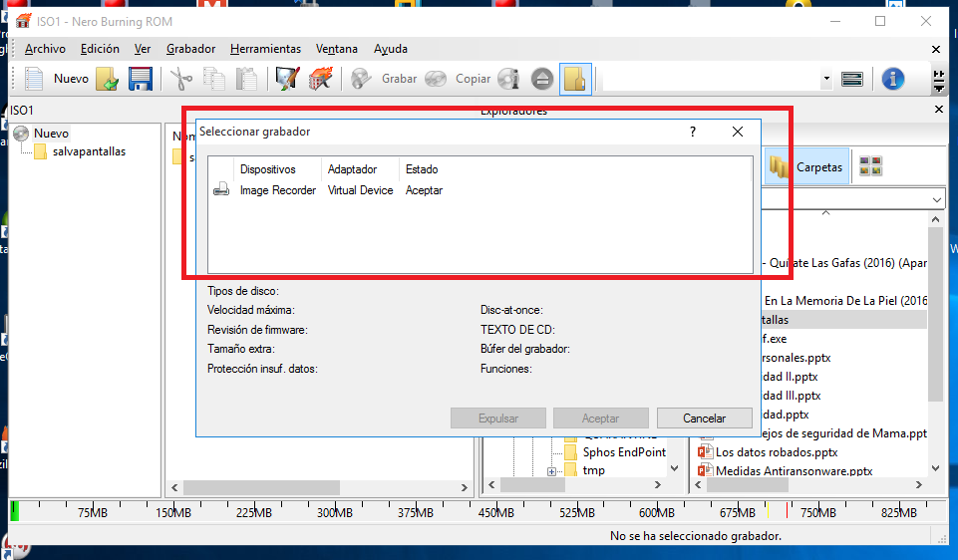Click the paste clipboard icon
Image resolution: width=958 pixels, height=560 pixels.
click(x=247, y=79)
